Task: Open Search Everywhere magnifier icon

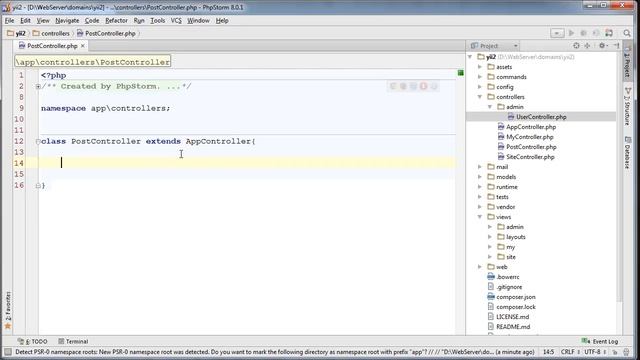Action: pyautogui.click(x=627, y=33)
